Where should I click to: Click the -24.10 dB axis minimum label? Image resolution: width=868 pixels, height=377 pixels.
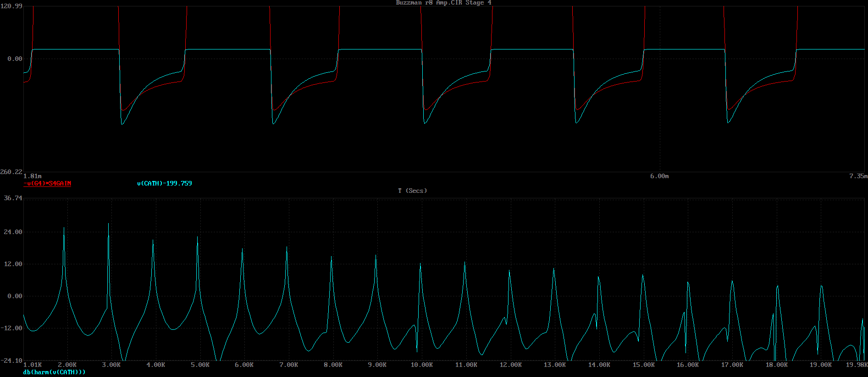click(11, 361)
